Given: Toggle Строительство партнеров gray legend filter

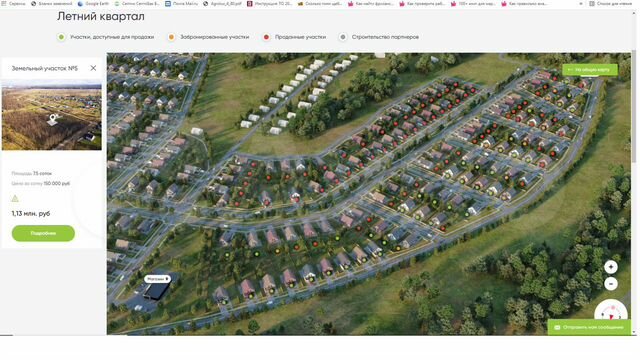Looking at the screenshot, I should [379, 37].
